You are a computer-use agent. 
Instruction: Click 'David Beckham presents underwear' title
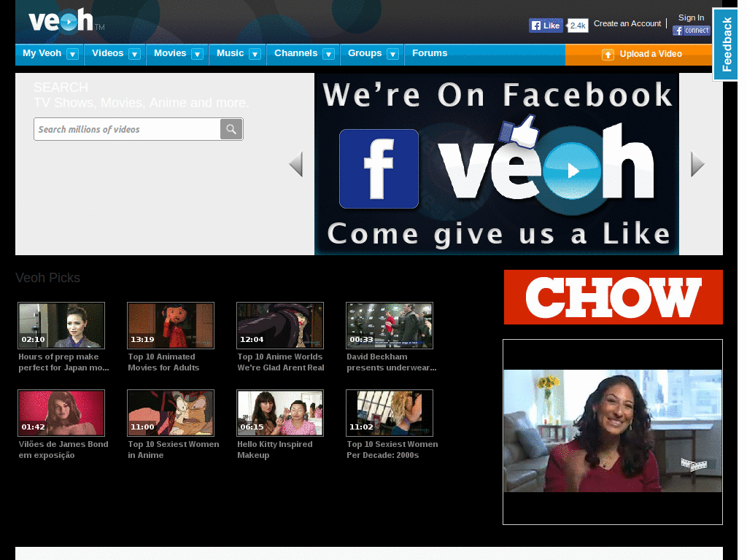coord(392,362)
